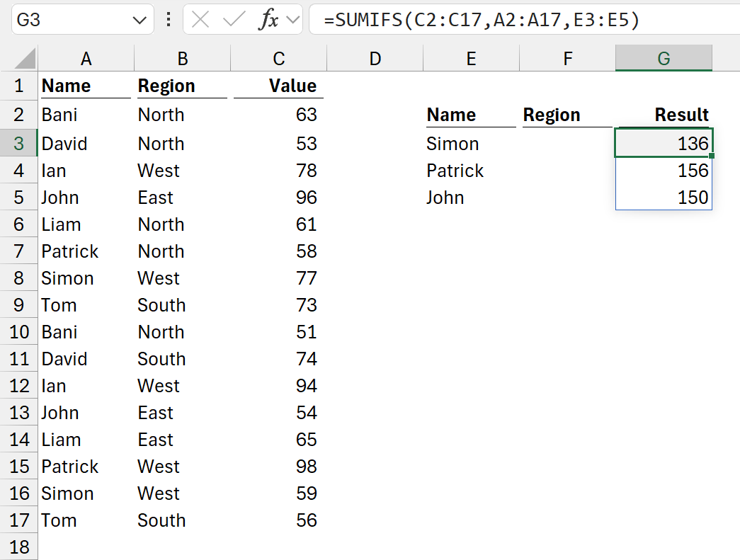The width and height of the screenshot is (740, 560).
Task: Click the formula bar options dots
Action: click(x=169, y=20)
